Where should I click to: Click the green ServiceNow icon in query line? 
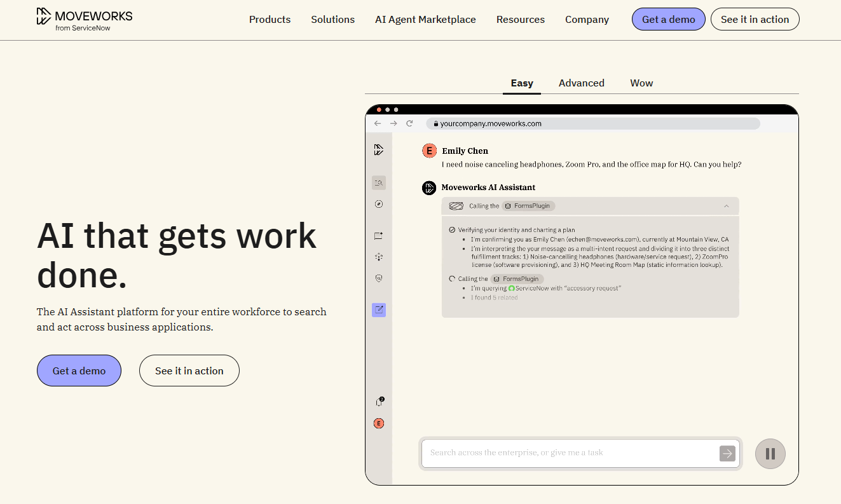coord(511,289)
